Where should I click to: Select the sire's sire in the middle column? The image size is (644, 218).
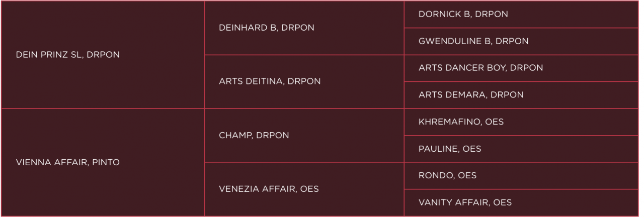click(x=267, y=28)
